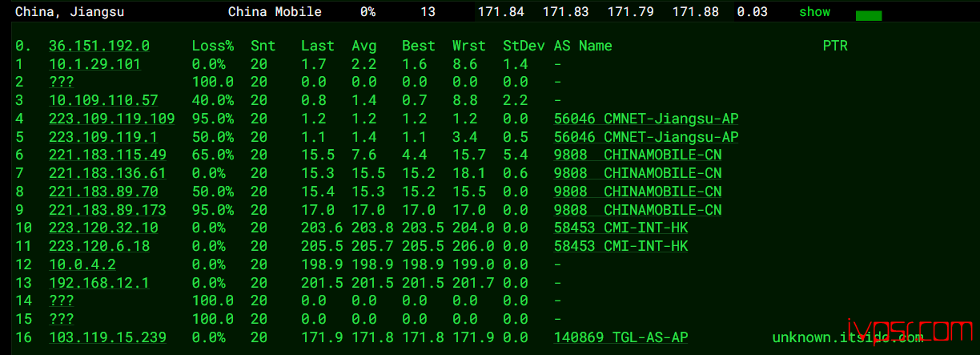The image size is (980, 355).
Task: Open hop 5's 56046 CMNET-Jiangsu-AP link
Action: 646,137
